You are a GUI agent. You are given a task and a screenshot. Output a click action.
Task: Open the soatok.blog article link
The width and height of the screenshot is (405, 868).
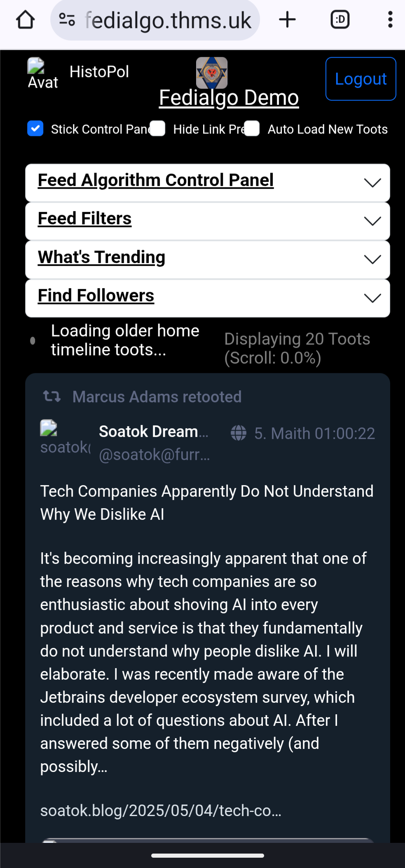tap(161, 811)
